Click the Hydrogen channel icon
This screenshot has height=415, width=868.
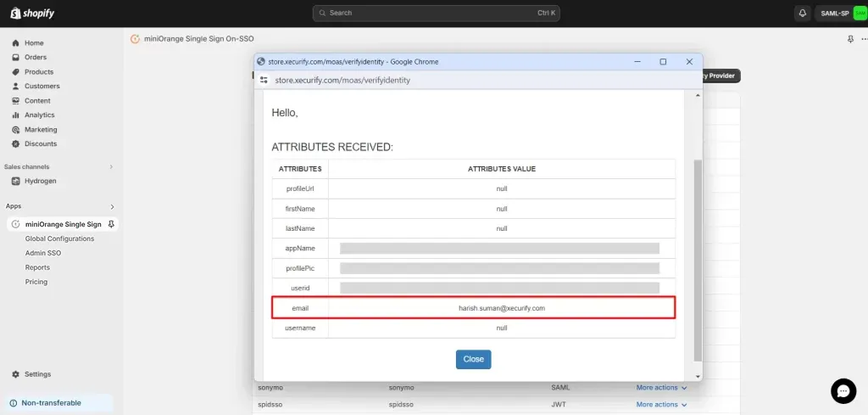tap(15, 181)
